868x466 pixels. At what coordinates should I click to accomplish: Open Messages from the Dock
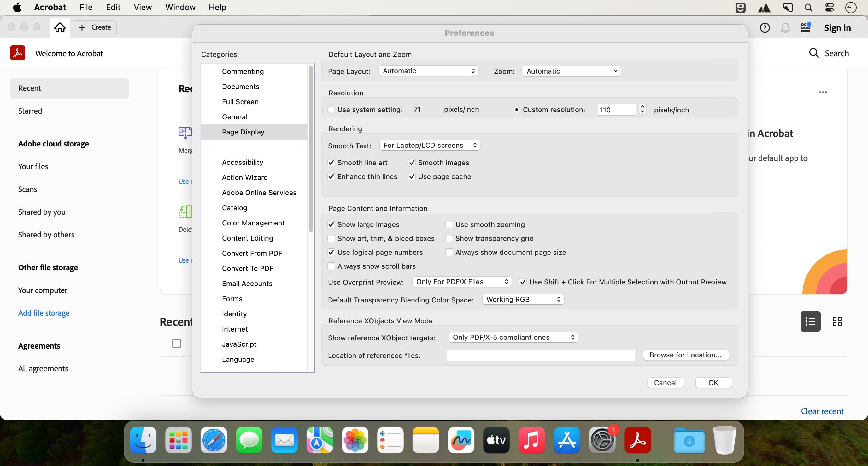pos(249,440)
